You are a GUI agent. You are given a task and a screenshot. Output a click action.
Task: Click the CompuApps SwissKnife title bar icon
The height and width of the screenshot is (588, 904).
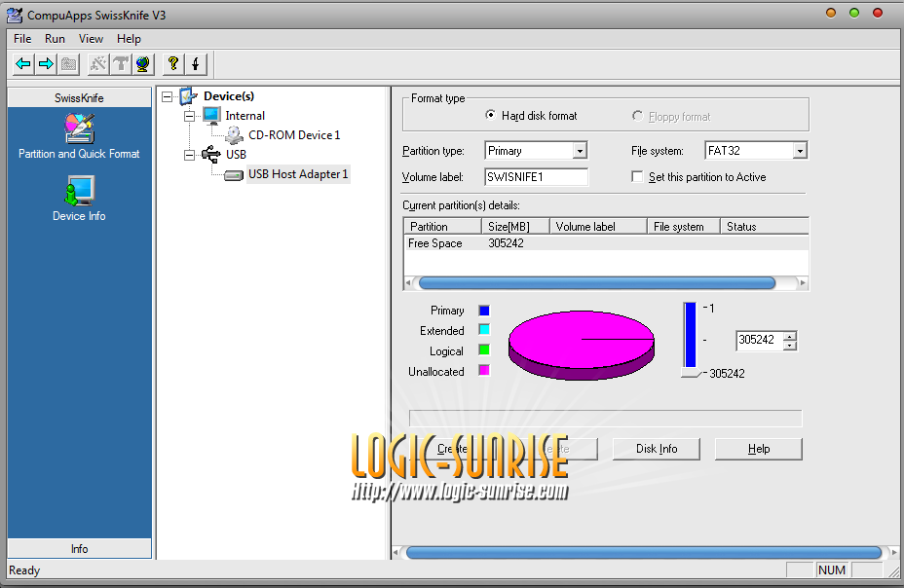15,15
